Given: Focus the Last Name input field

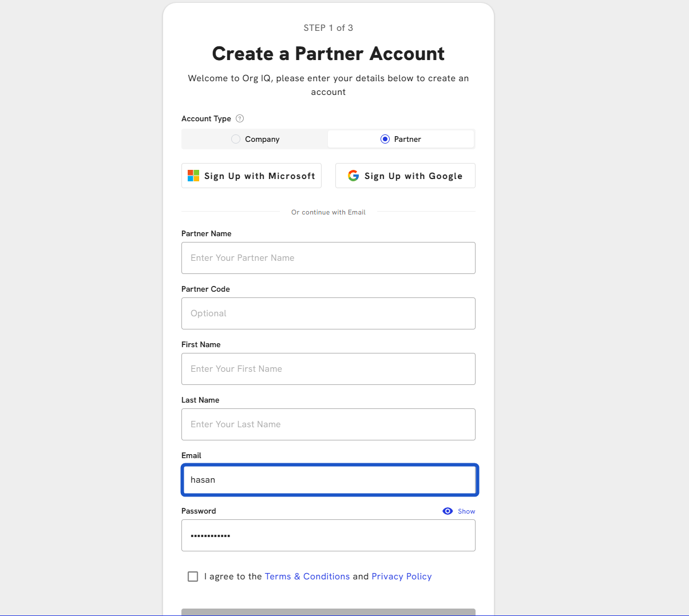Looking at the screenshot, I should 328,424.
